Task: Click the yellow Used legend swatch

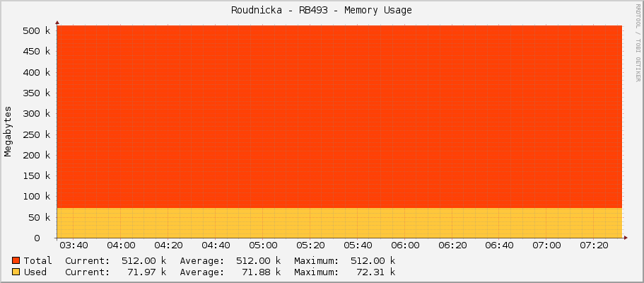Action: pos(16,272)
